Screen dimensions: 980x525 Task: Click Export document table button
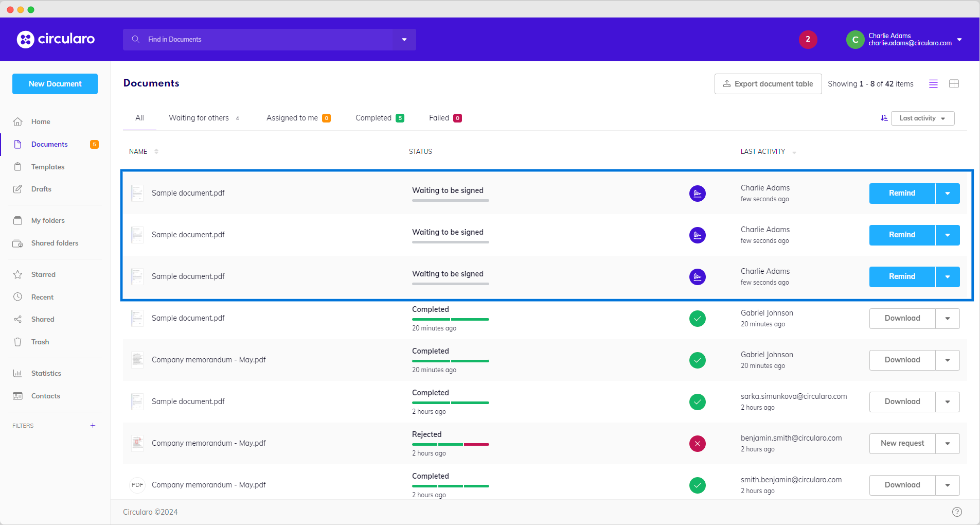pos(768,84)
